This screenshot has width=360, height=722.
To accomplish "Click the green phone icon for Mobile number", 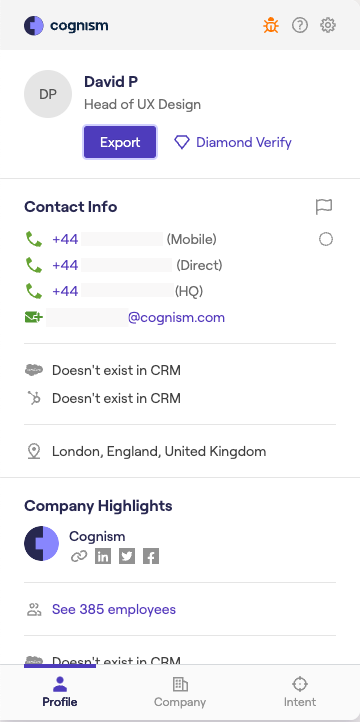I will pyautogui.click(x=33, y=239).
